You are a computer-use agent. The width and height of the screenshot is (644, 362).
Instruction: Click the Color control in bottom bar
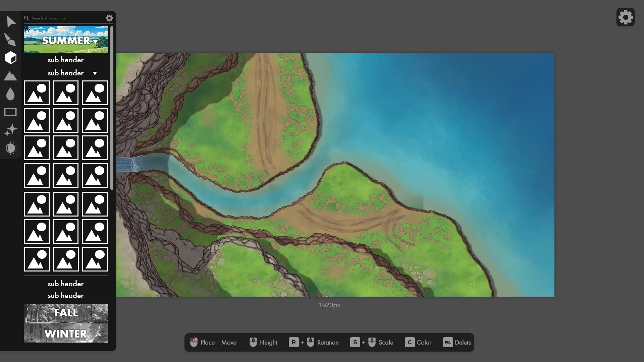[418, 342]
